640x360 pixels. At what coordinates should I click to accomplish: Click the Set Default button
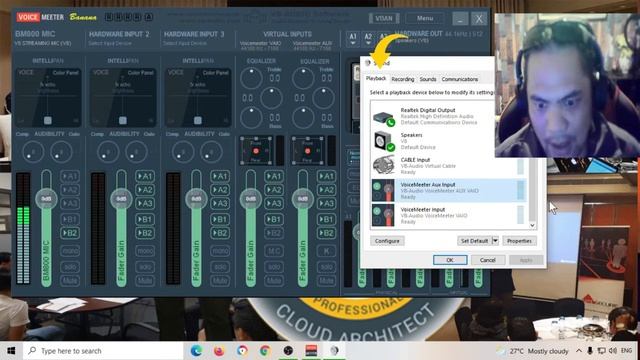point(474,241)
